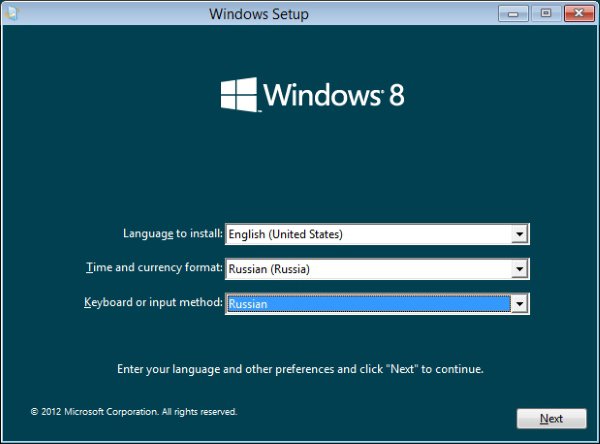Click the Windows flag logo
The height and width of the screenshot is (444, 600).
coord(238,96)
